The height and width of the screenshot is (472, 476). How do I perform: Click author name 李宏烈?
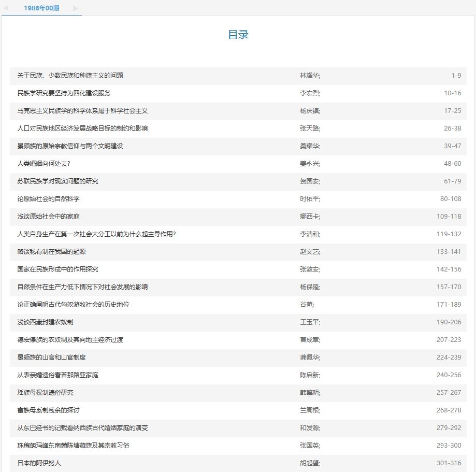pyautogui.click(x=309, y=93)
